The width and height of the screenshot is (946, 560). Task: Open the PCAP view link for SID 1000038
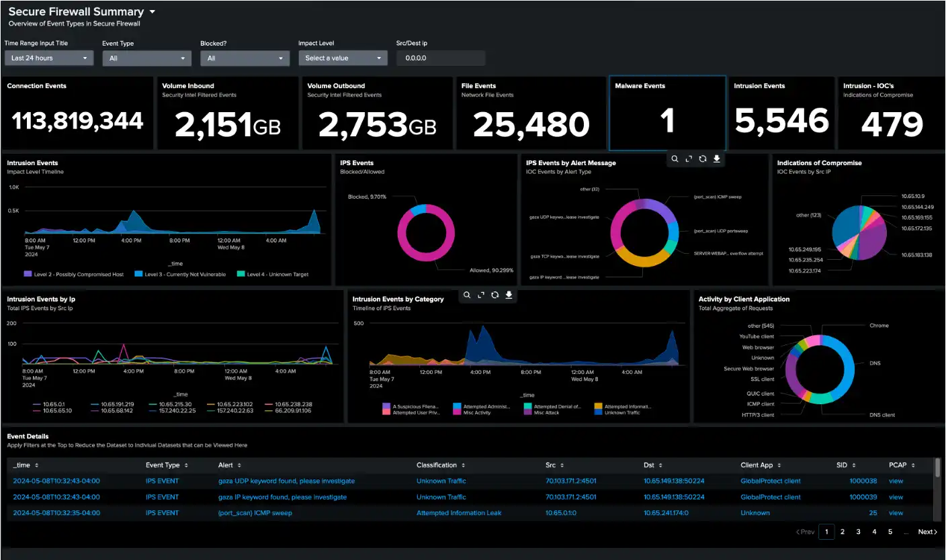click(x=896, y=481)
